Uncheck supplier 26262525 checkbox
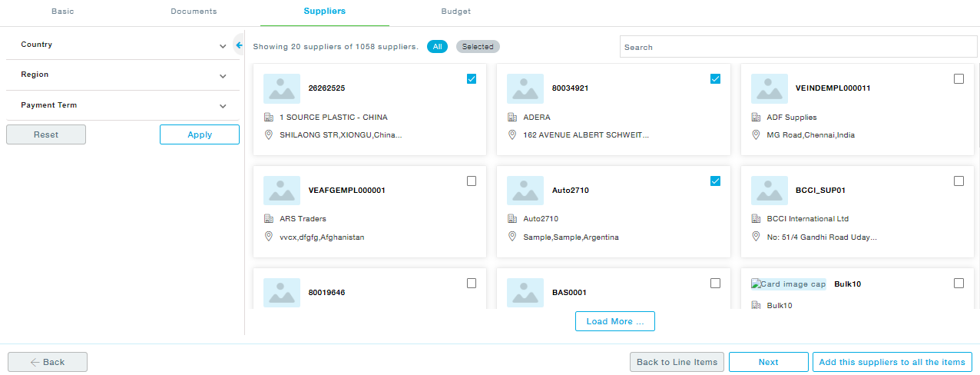 [472, 78]
